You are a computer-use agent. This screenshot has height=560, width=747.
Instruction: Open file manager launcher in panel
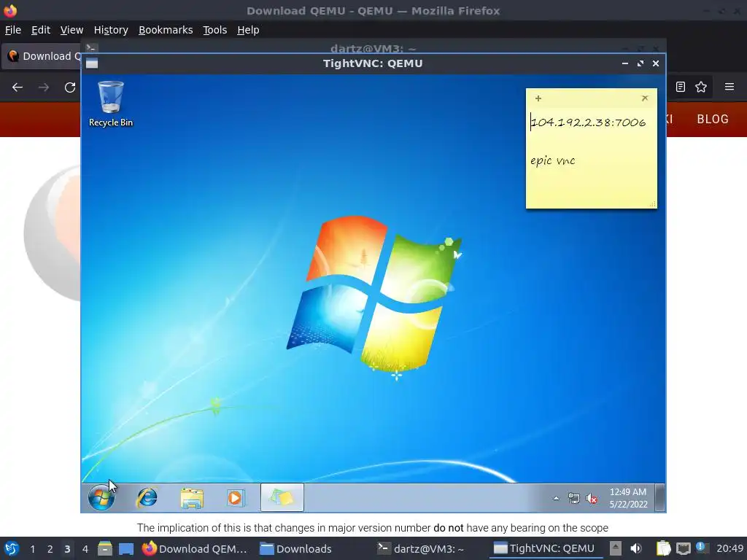(105, 548)
